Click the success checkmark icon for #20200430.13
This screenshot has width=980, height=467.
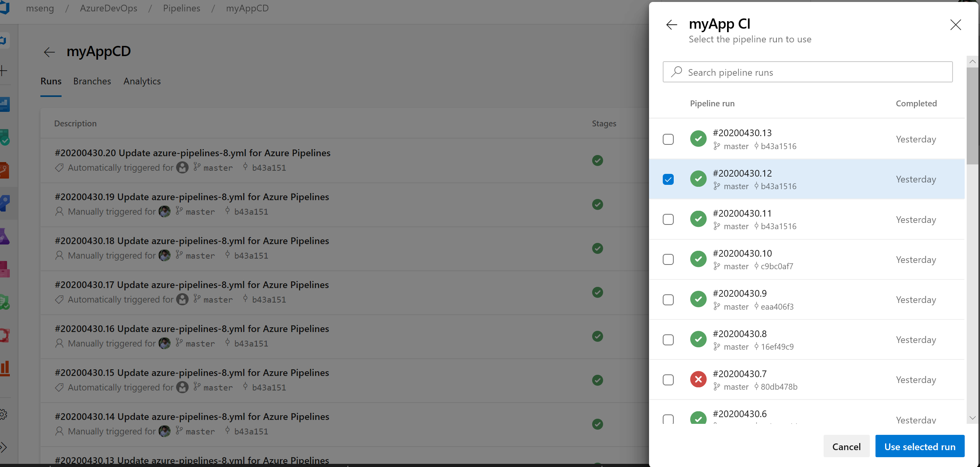[698, 138]
